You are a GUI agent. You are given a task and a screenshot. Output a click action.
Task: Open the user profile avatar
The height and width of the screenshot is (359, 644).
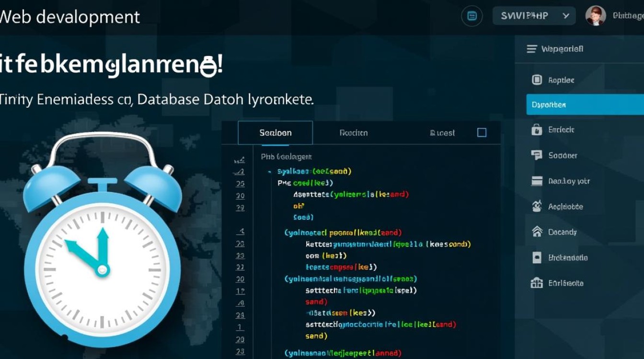click(596, 16)
